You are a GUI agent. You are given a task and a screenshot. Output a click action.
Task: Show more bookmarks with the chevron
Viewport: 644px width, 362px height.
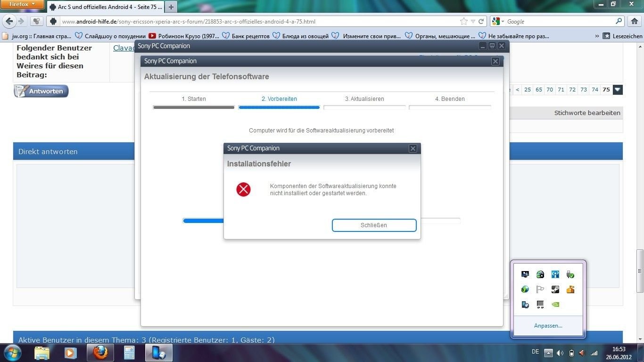[597, 36]
